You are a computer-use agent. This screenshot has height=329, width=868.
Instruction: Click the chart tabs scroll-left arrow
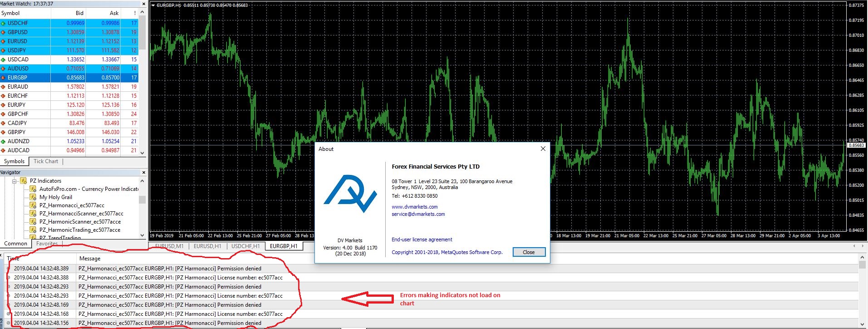coord(855,246)
